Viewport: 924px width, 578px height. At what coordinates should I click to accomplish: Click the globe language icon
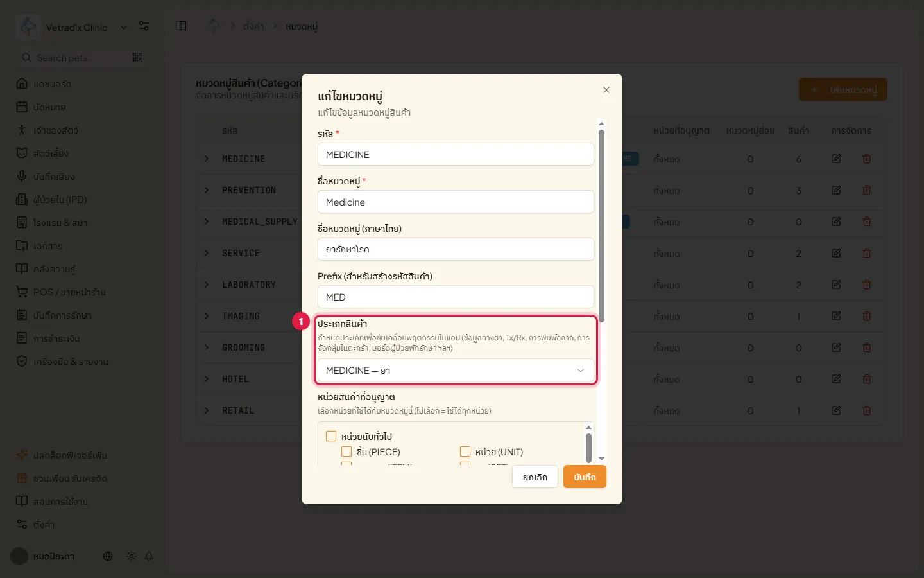coord(108,556)
